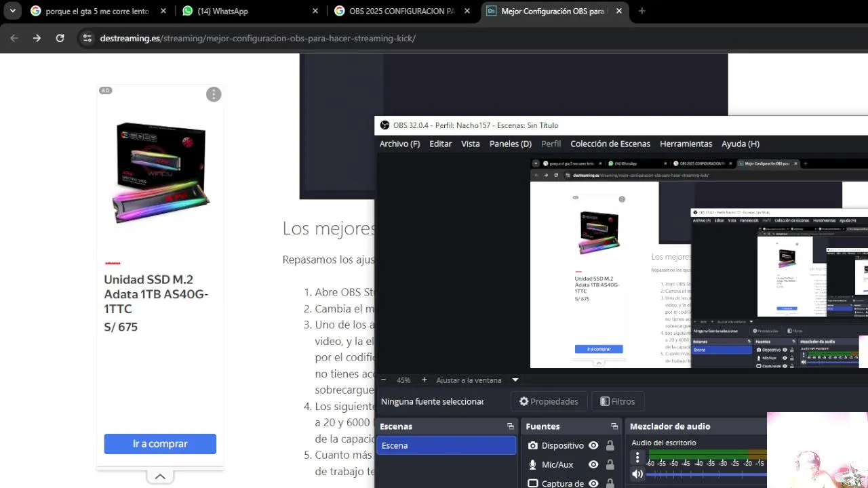Adjust 'Audio del escritorio' volume slider
This screenshot has width=868, height=488.
(707, 474)
